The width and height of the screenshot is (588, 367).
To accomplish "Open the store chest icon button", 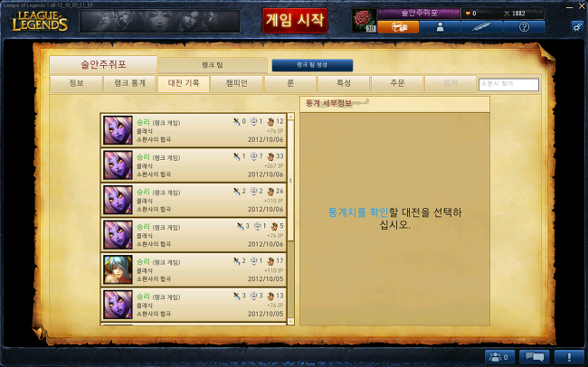I will (398, 26).
